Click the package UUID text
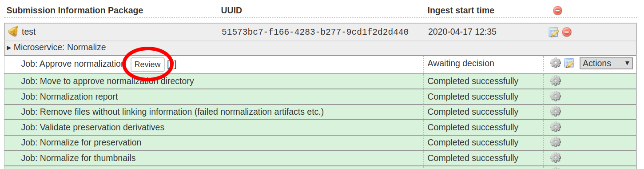The height and width of the screenshot is (169, 644). click(x=315, y=32)
